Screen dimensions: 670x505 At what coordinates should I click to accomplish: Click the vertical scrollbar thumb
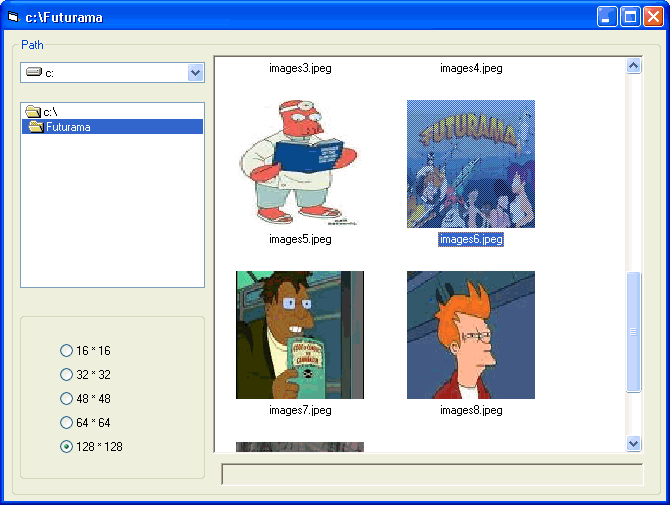(x=633, y=332)
